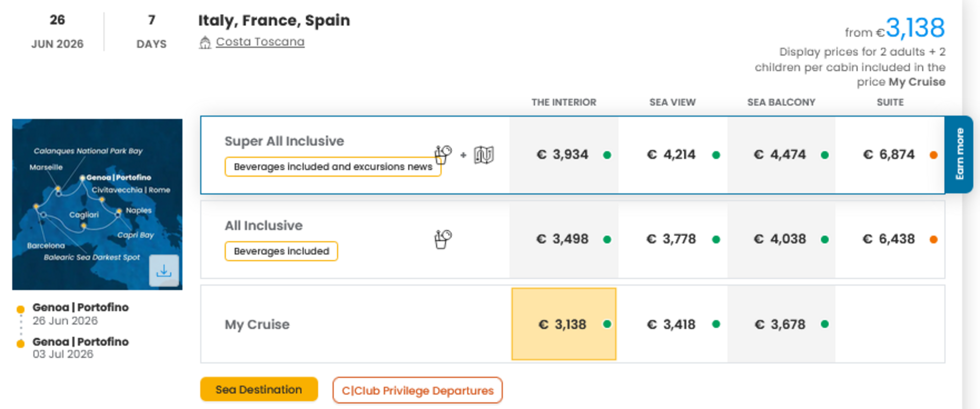This screenshot has height=409, width=980.
Task: Click the Beverages included and excursions news tag
Action: (332, 167)
